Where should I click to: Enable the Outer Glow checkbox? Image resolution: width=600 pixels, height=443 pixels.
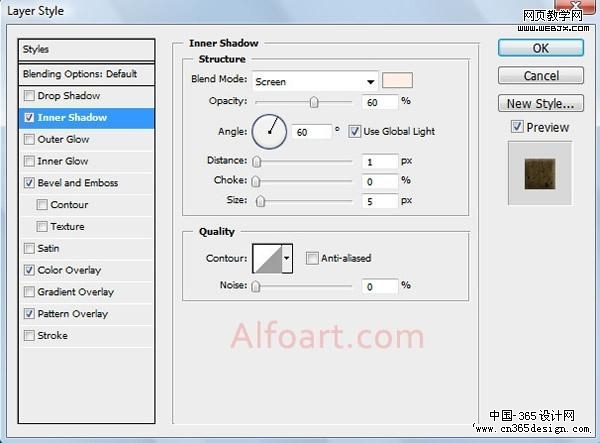[29, 139]
